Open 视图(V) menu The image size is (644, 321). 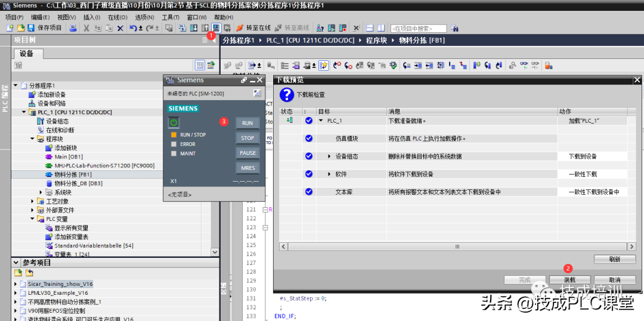click(67, 17)
